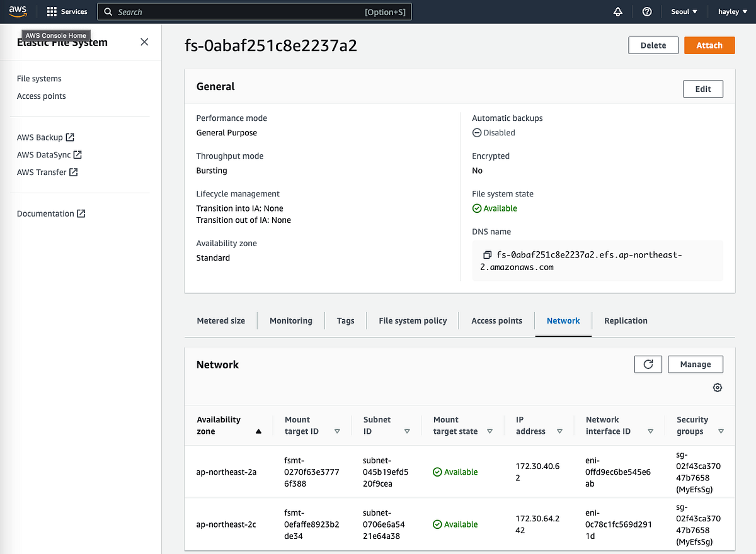Image resolution: width=756 pixels, height=554 pixels.
Task: Select the ap-northeast-2a zone cell
Action: [x=226, y=472]
